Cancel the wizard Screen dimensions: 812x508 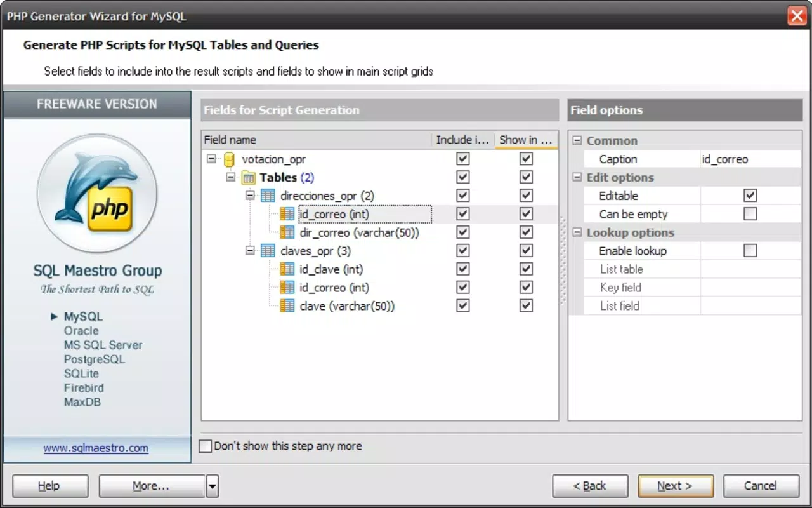[x=761, y=486]
